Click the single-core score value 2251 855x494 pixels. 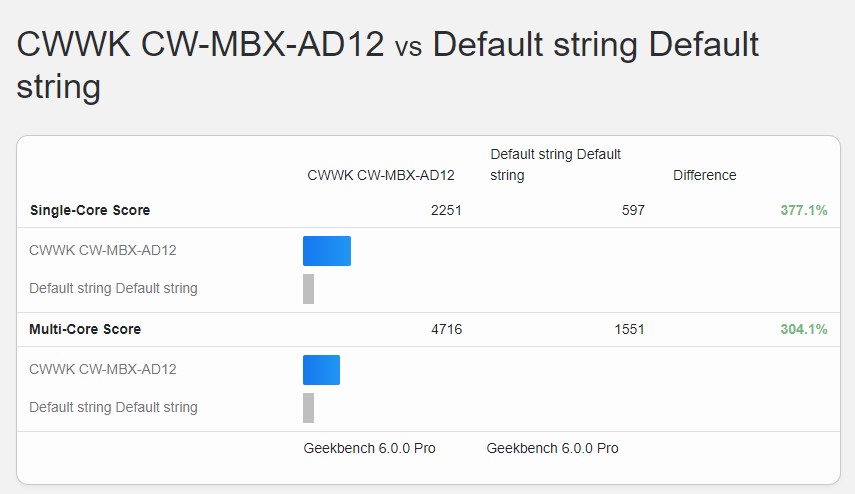[445, 210]
